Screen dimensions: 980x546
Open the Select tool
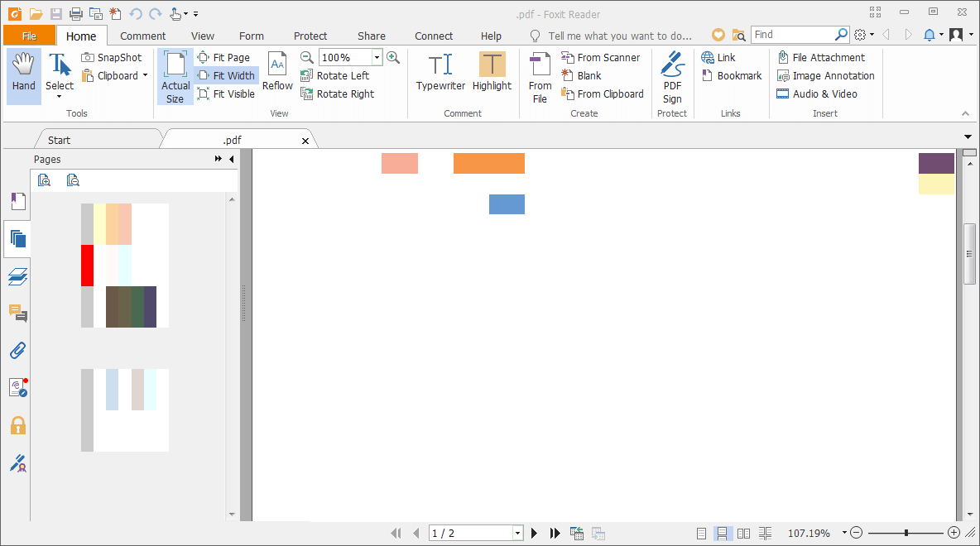click(x=60, y=76)
